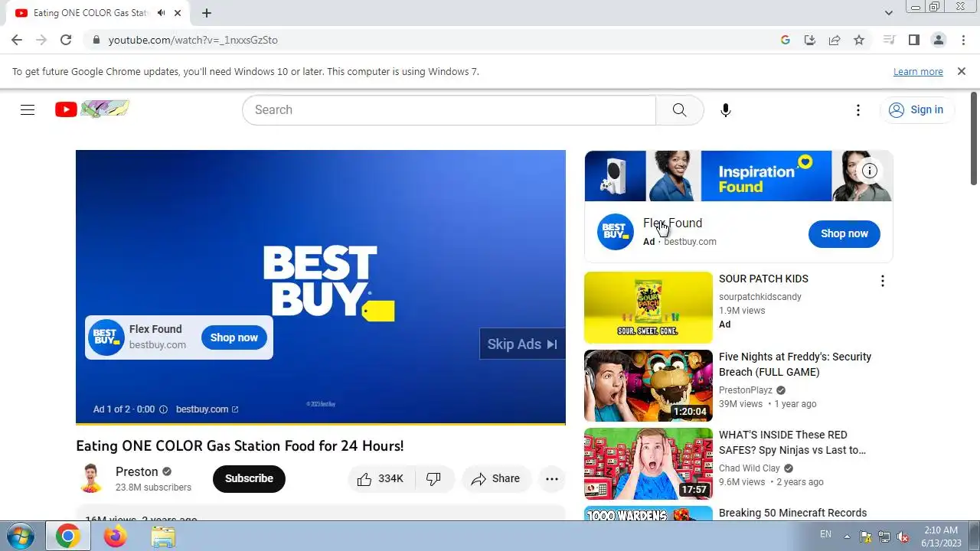Open Preston channel avatar
Image resolution: width=980 pixels, height=551 pixels.
click(x=91, y=478)
